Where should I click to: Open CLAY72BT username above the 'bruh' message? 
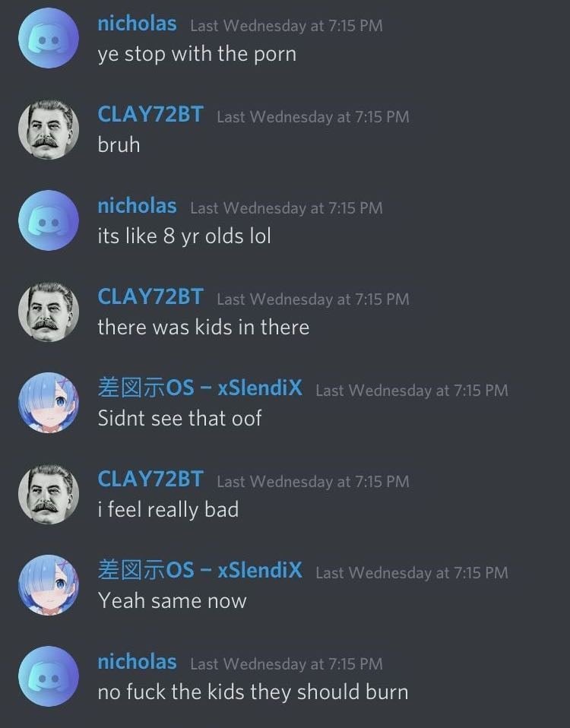150,115
